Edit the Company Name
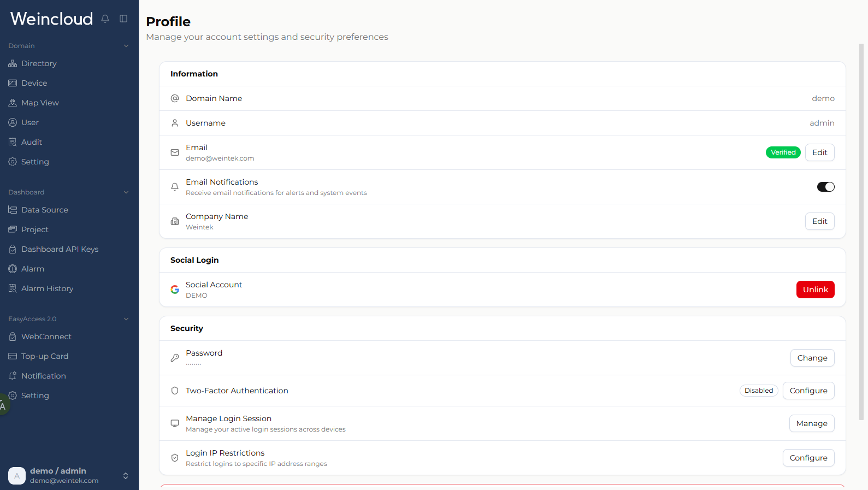This screenshot has width=868, height=490. 819,221
